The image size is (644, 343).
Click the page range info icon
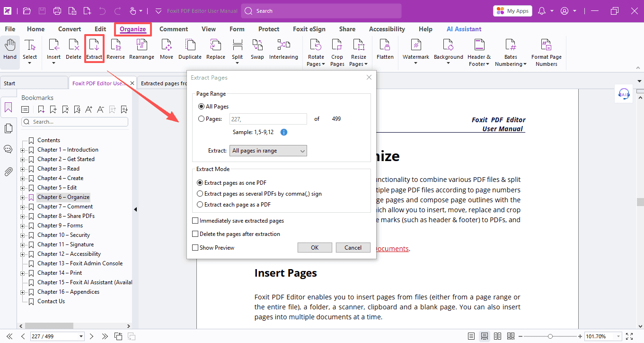284,132
